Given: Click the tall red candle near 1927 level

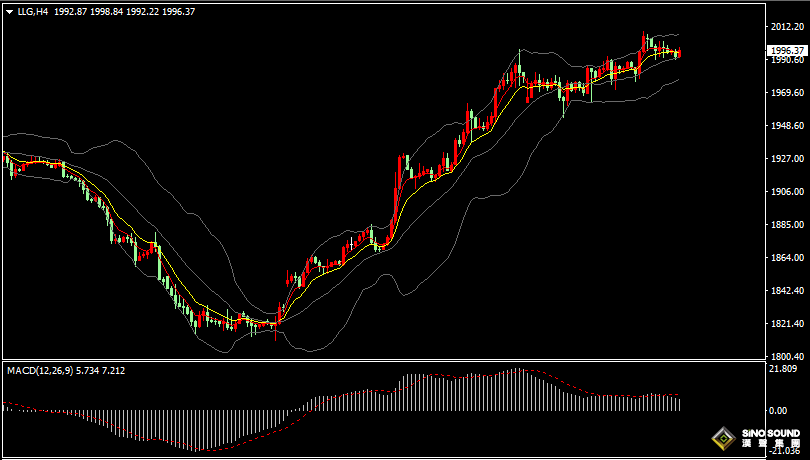Looking at the screenshot, I should coord(399,175).
